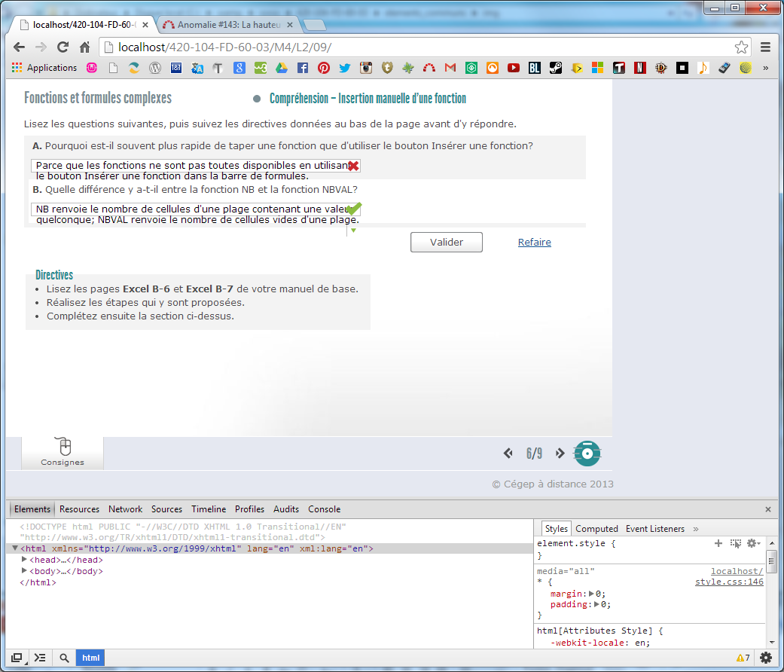The height and width of the screenshot is (672, 784).
Task: Switch to the Network tab
Action: click(x=125, y=509)
